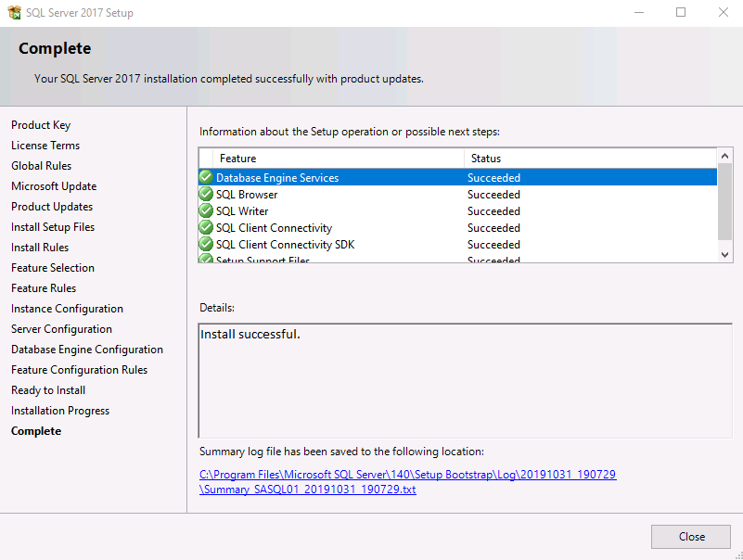Viewport: 743px width, 560px height.
Task: Click Product Key step in sidebar
Action: tap(41, 125)
